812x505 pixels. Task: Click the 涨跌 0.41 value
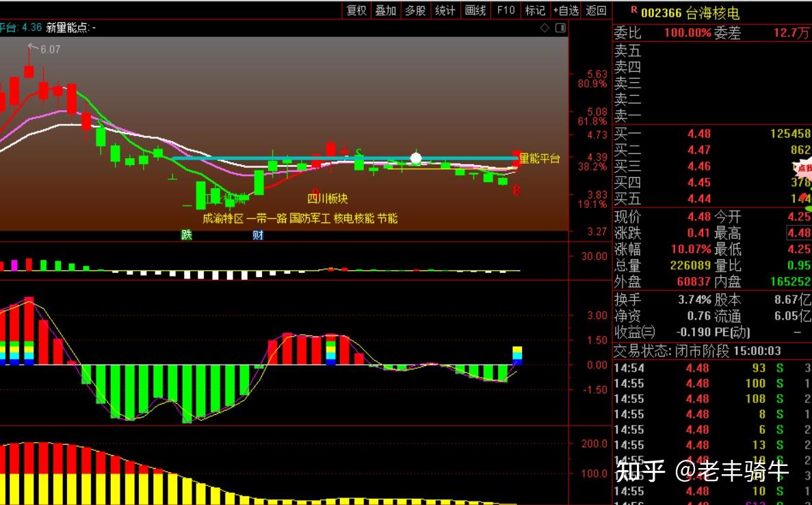pyautogui.click(x=699, y=233)
